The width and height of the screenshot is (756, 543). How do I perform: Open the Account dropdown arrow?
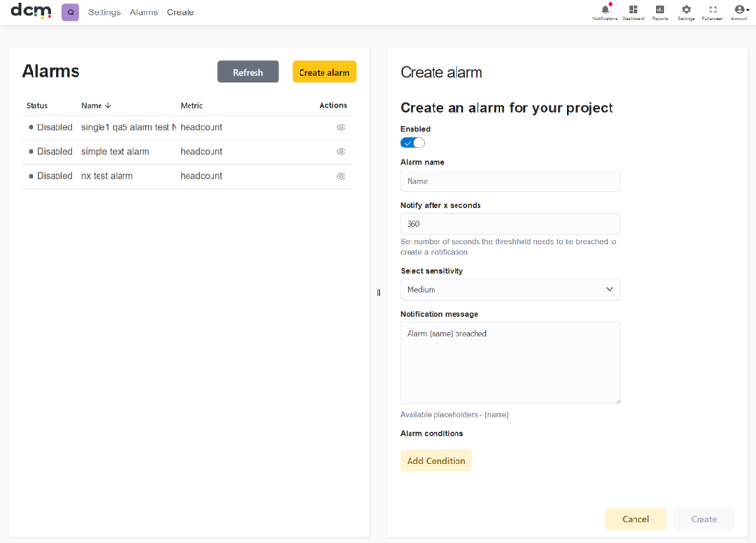coord(747,10)
